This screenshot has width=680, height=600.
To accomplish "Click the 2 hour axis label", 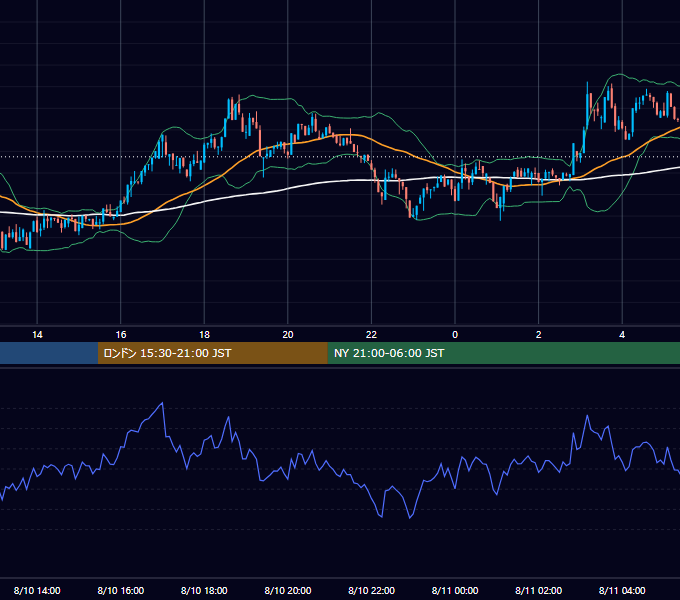I will click(539, 335).
